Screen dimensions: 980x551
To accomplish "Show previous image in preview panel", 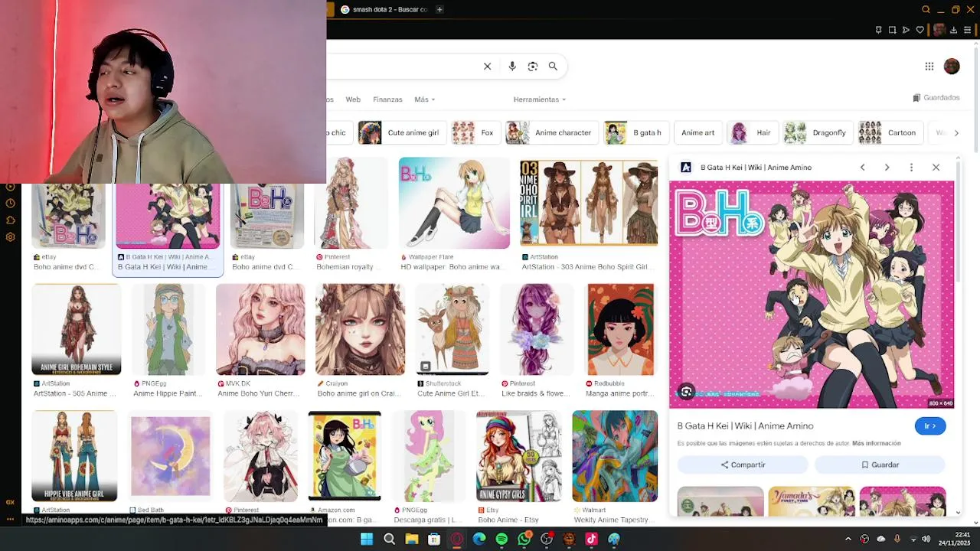I will 862,168.
